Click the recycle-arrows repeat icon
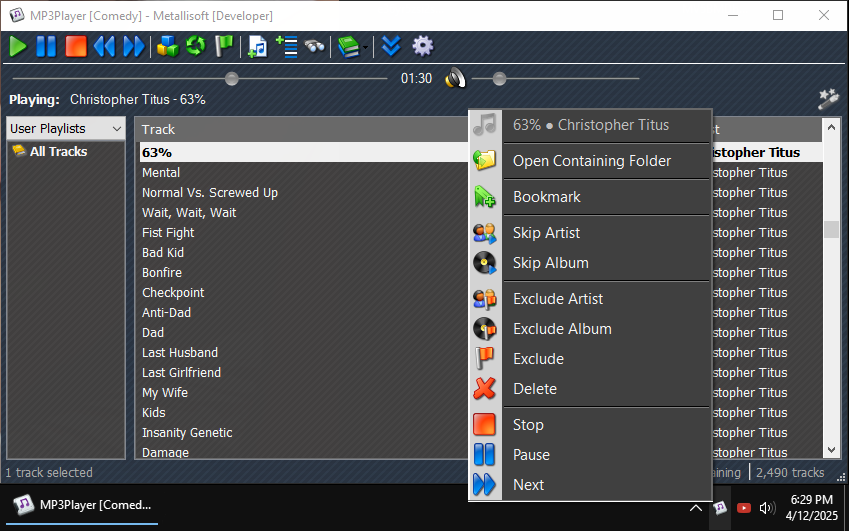 (196, 46)
